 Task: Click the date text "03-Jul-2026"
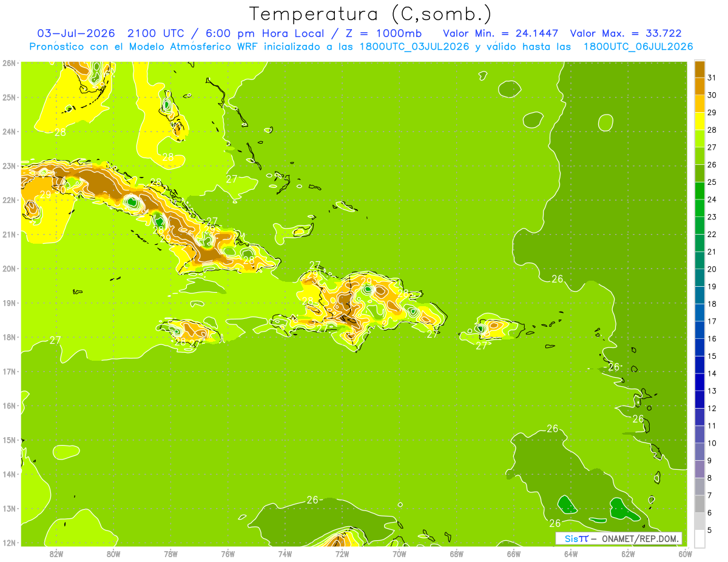(76, 33)
